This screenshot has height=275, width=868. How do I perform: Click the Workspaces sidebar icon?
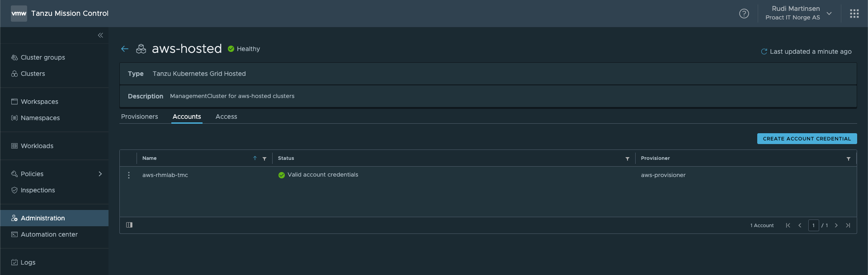coord(14,102)
